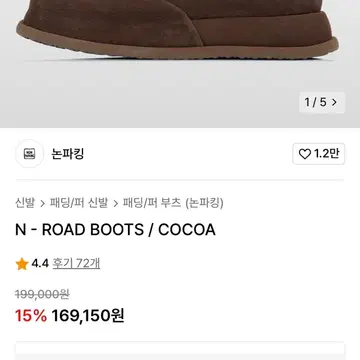Tap the bordered box below the price
The width and height of the screenshot is (360, 360).
180,351
